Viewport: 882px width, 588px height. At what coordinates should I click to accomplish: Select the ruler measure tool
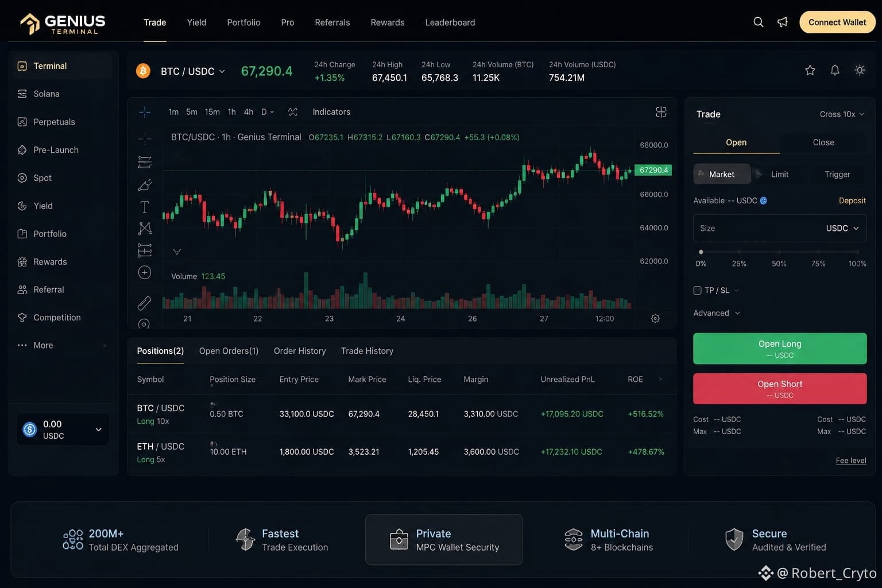145,303
